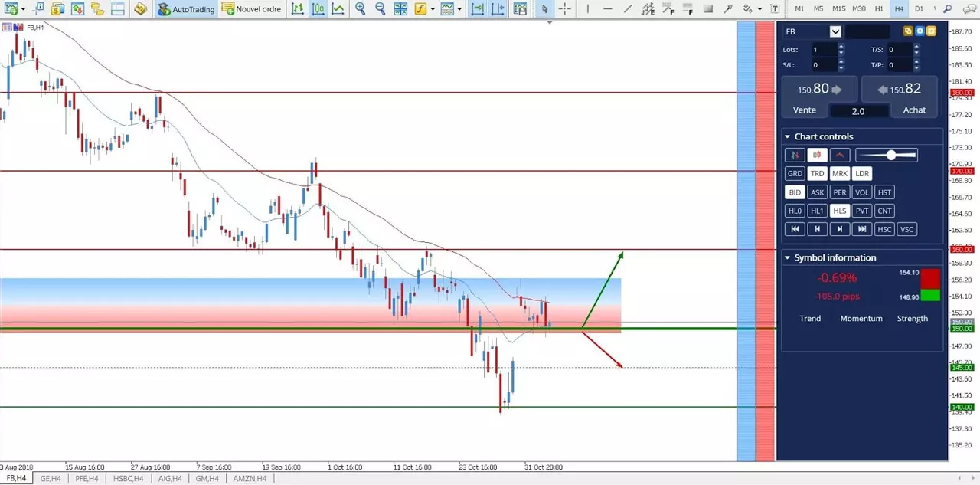Toggle the BID line button
The image size is (980, 485).
click(795, 192)
